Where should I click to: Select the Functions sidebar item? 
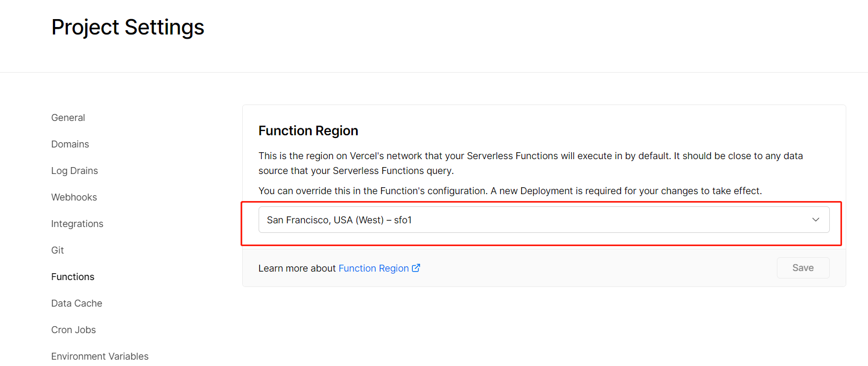[x=73, y=277]
